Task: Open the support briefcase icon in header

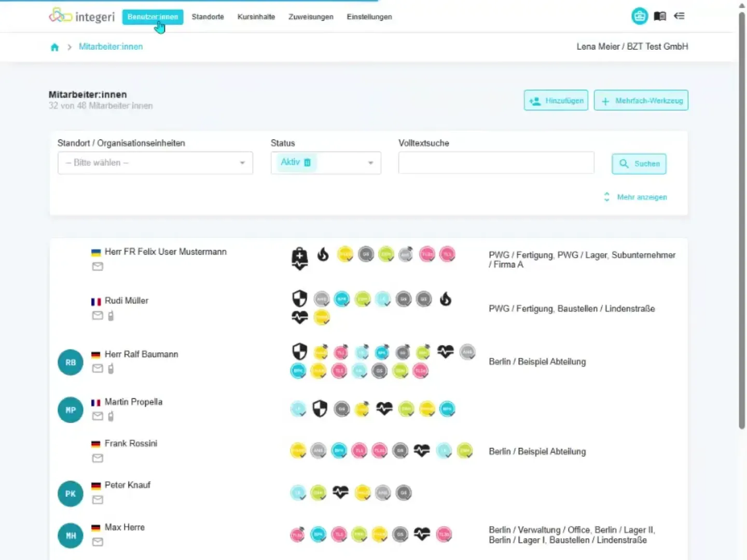Action: pos(640,16)
